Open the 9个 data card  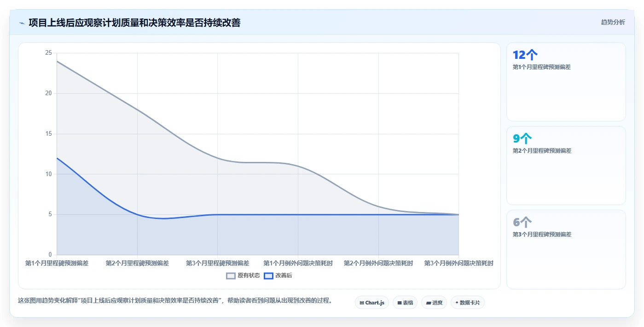(x=566, y=166)
